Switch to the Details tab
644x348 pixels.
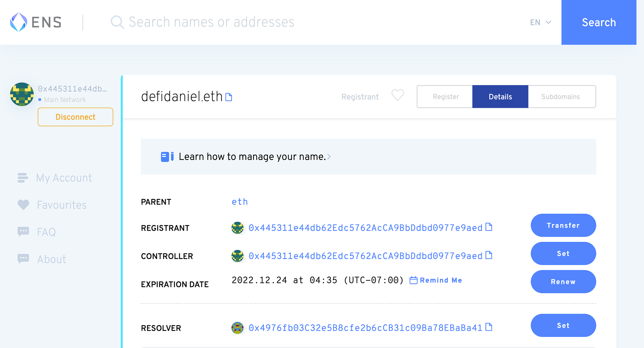[x=500, y=97]
